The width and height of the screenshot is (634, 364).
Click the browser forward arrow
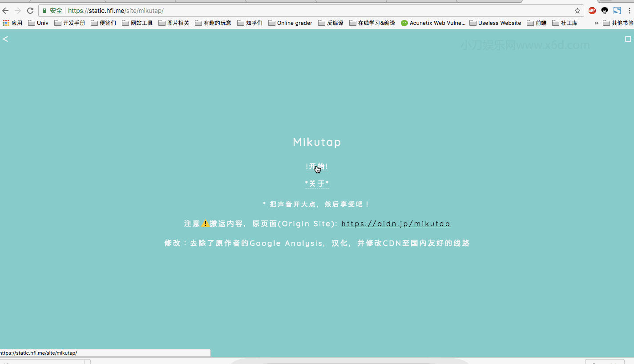coord(18,10)
